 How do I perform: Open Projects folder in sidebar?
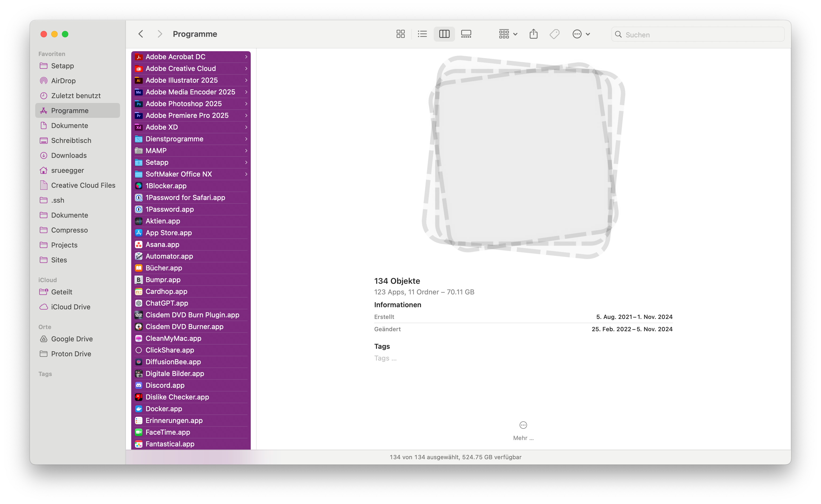tap(78, 245)
